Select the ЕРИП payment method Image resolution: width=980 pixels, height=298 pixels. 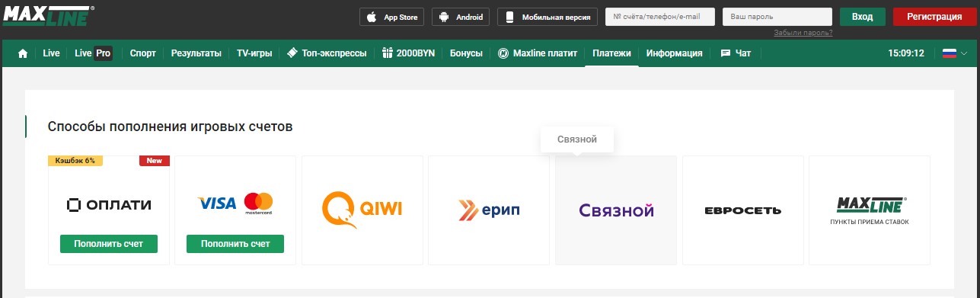pyautogui.click(x=489, y=210)
